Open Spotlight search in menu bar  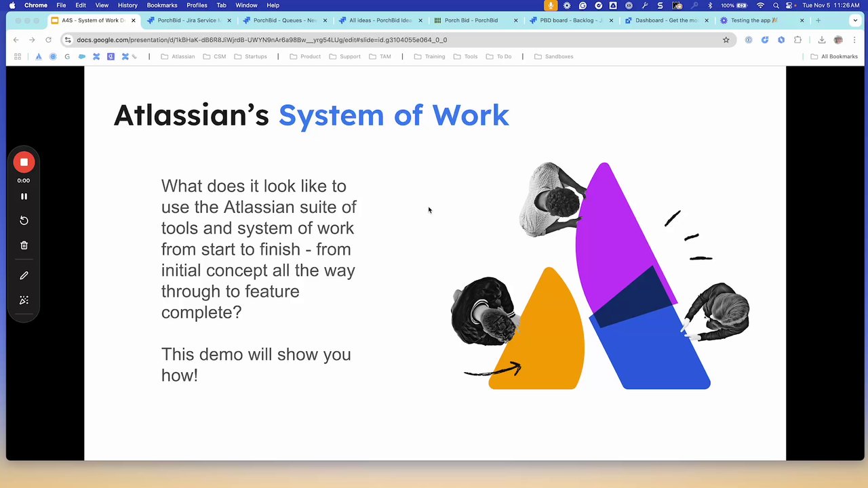click(776, 5)
